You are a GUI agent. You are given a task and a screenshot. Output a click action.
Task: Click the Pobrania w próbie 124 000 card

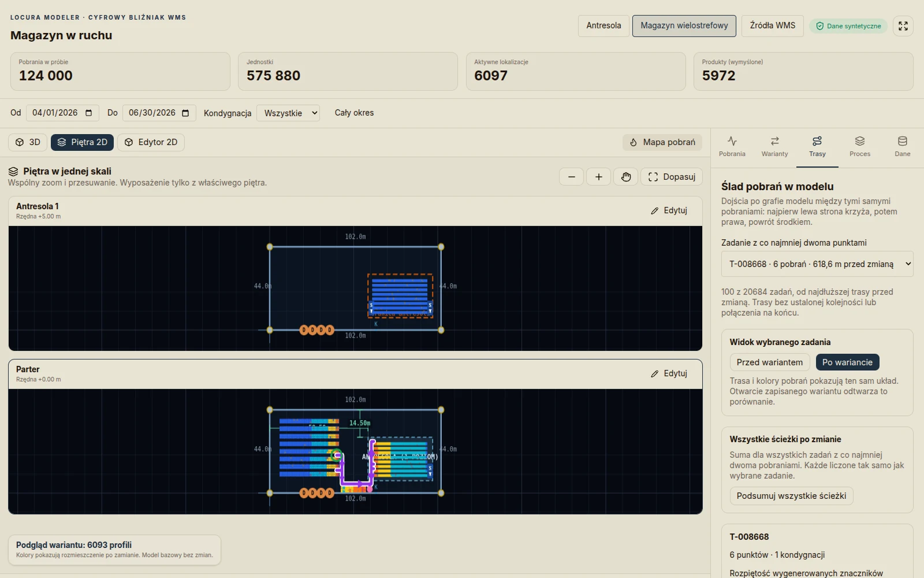tap(120, 72)
